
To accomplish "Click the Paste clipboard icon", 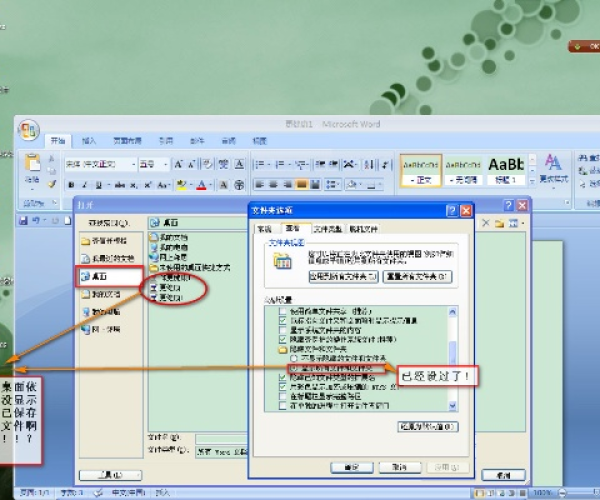I will coord(32,163).
